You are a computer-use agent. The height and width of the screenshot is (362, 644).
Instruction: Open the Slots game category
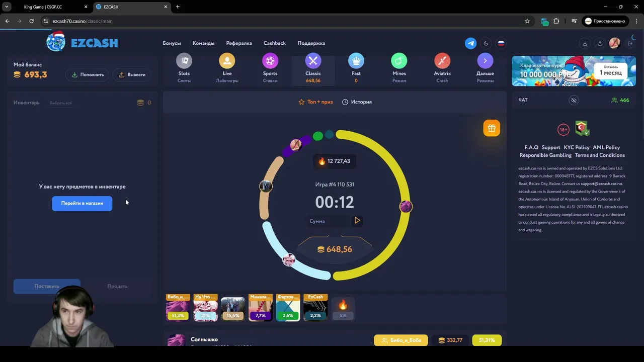pyautogui.click(x=184, y=68)
